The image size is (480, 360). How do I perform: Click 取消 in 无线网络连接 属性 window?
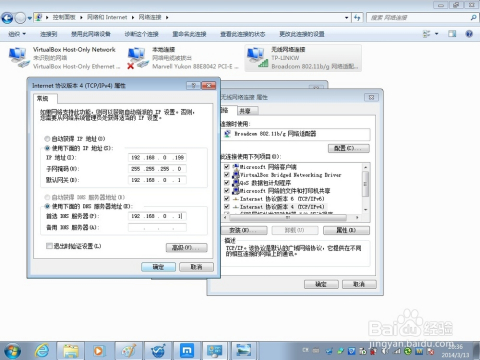(359, 284)
